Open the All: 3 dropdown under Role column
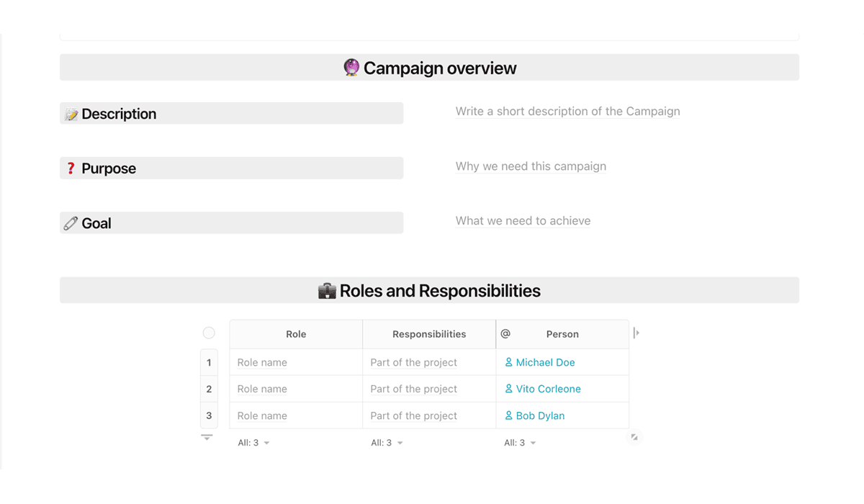The image size is (864, 504). [253, 443]
